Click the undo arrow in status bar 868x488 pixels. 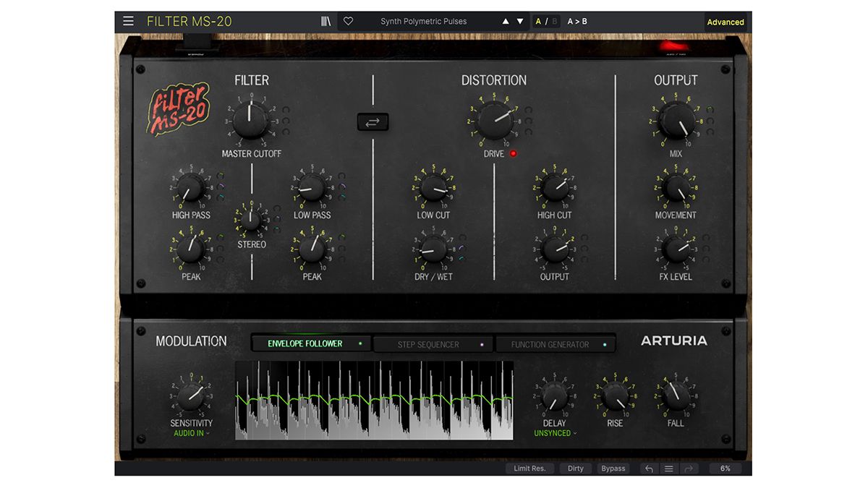(x=649, y=468)
